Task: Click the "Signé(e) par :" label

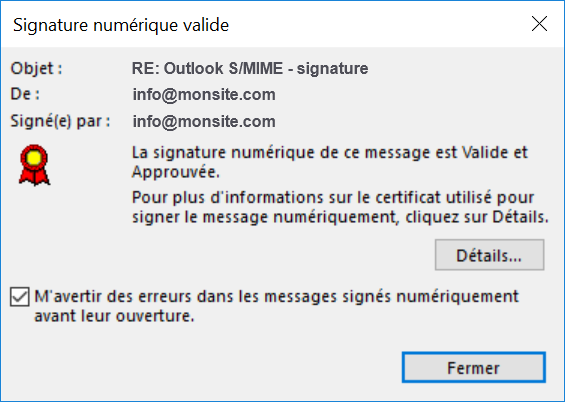Action: [60, 121]
